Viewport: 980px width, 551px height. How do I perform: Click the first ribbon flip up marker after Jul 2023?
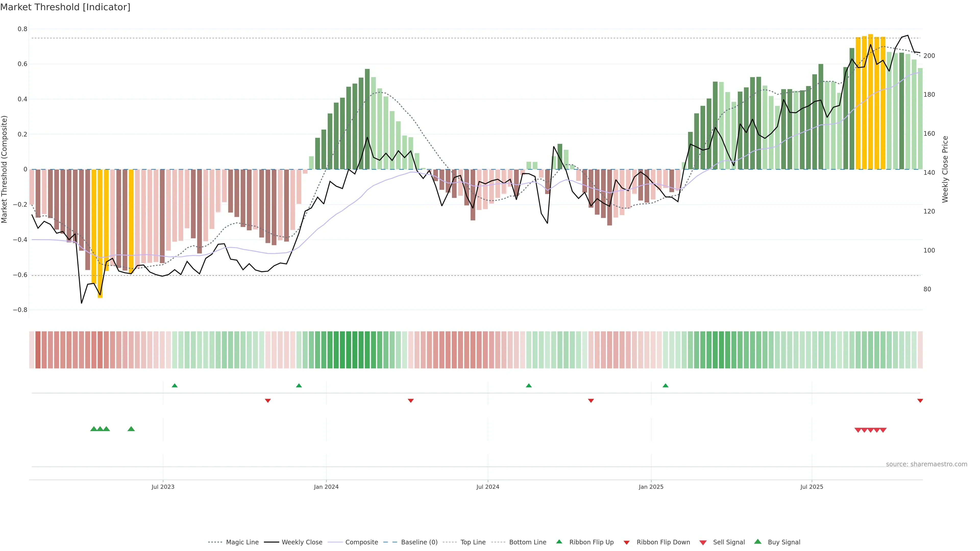(175, 386)
